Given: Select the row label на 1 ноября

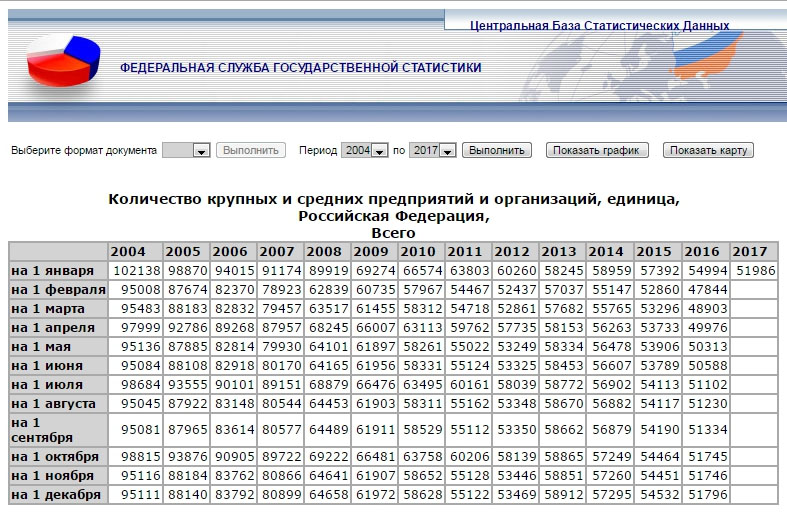Looking at the screenshot, I should (x=58, y=476).
